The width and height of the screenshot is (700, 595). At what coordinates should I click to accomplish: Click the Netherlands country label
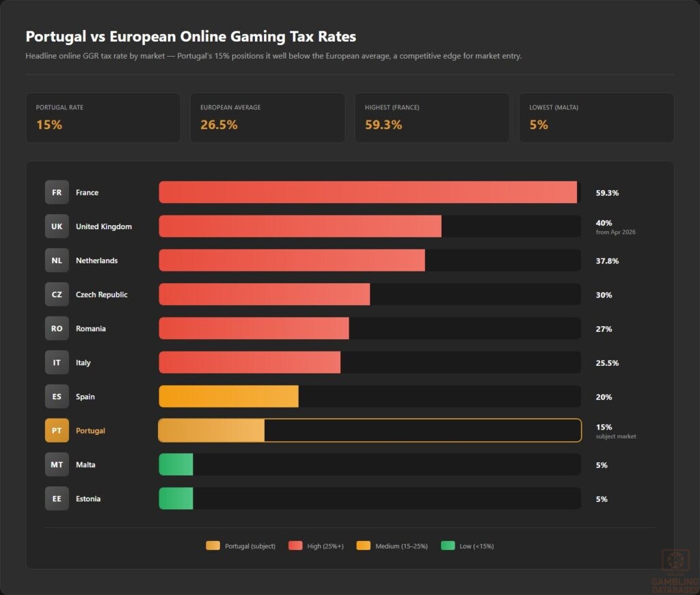96,261
